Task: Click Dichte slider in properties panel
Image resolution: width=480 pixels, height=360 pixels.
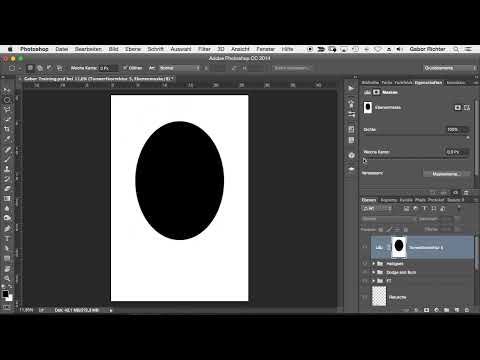Action: click(x=415, y=136)
